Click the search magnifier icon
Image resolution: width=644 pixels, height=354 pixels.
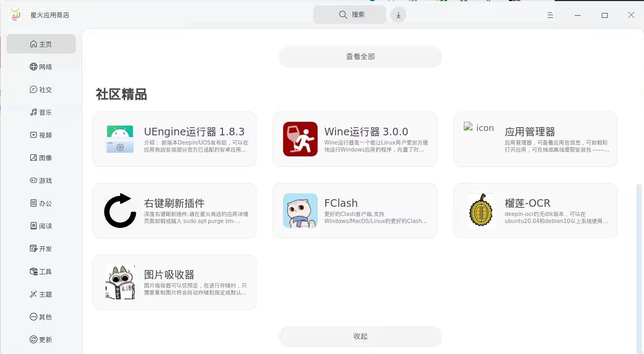point(343,15)
